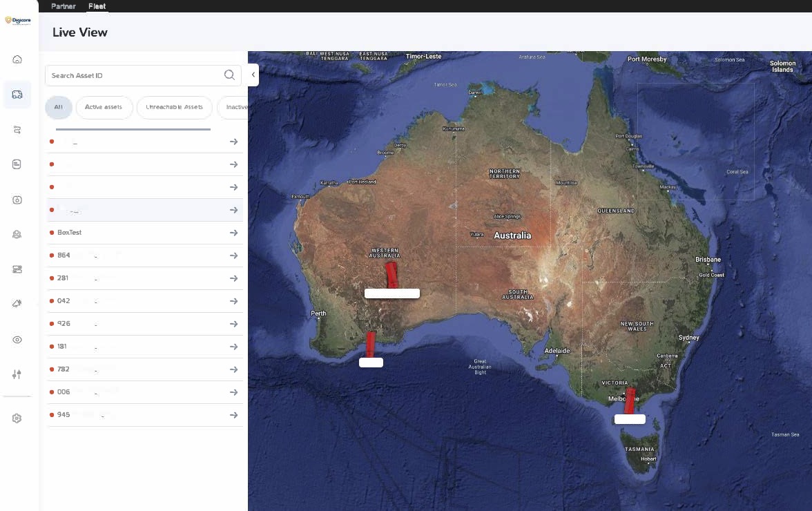The image size is (812, 511).
Task: Open the Home icon in sidebar
Action: (17, 59)
